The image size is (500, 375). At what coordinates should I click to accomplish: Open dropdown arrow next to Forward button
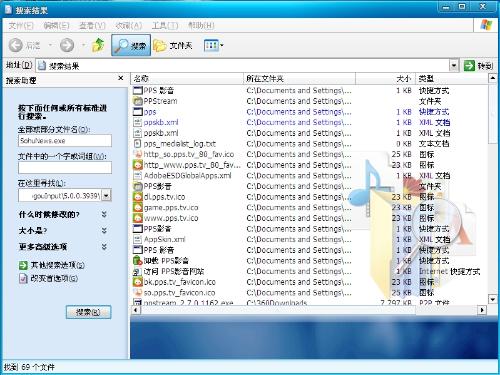tap(84, 45)
